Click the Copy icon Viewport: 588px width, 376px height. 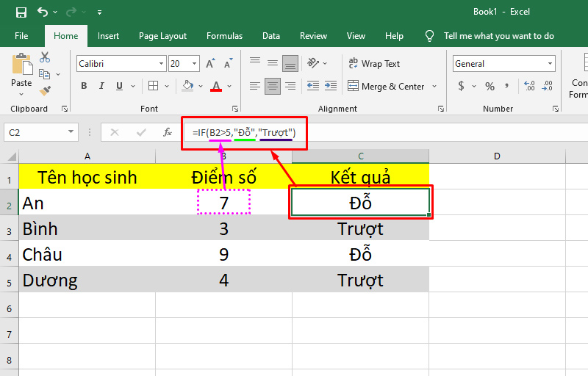point(45,74)
